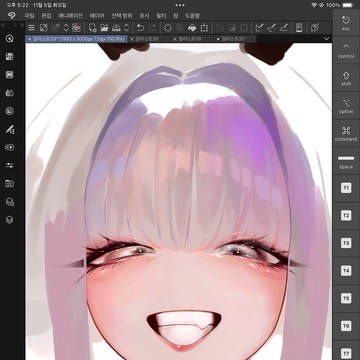Save the illustration with the save icon
Screen dimensions: 360x360
pyautogui.click(x=116, y=28)
